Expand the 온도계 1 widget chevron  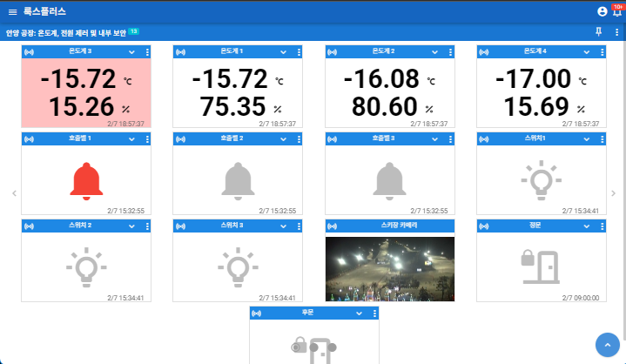283,52
